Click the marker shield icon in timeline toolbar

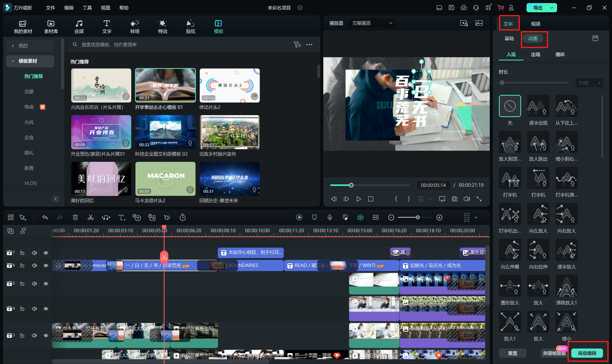point(315,217)
